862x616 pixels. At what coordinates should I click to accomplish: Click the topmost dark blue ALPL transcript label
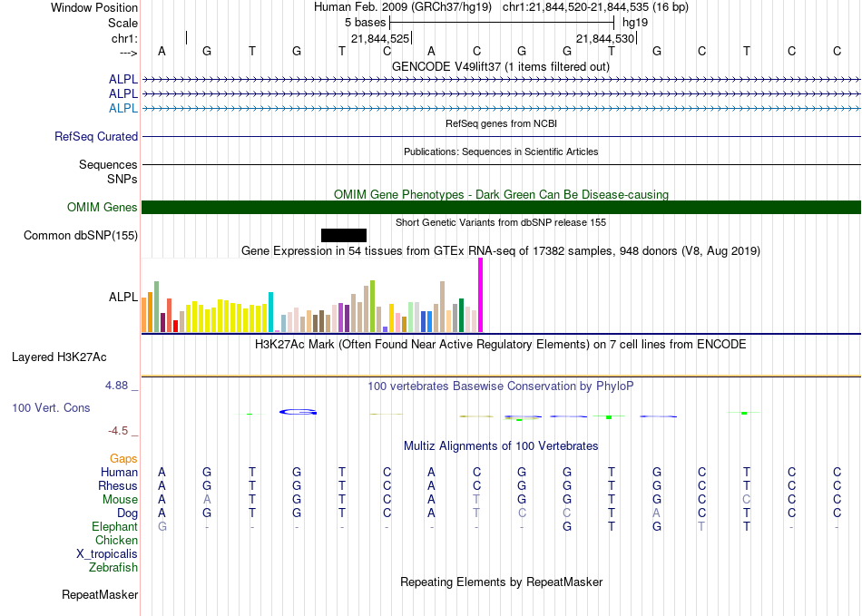click(123, 79)
